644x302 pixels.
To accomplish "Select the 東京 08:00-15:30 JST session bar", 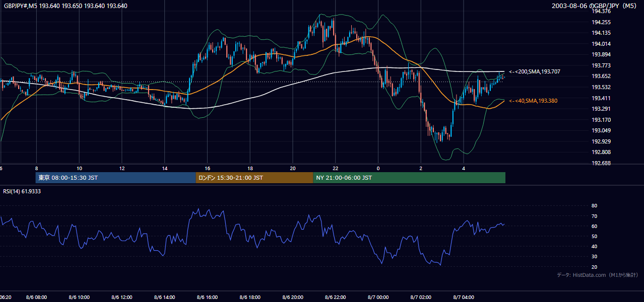I will (x=115, y=178).
